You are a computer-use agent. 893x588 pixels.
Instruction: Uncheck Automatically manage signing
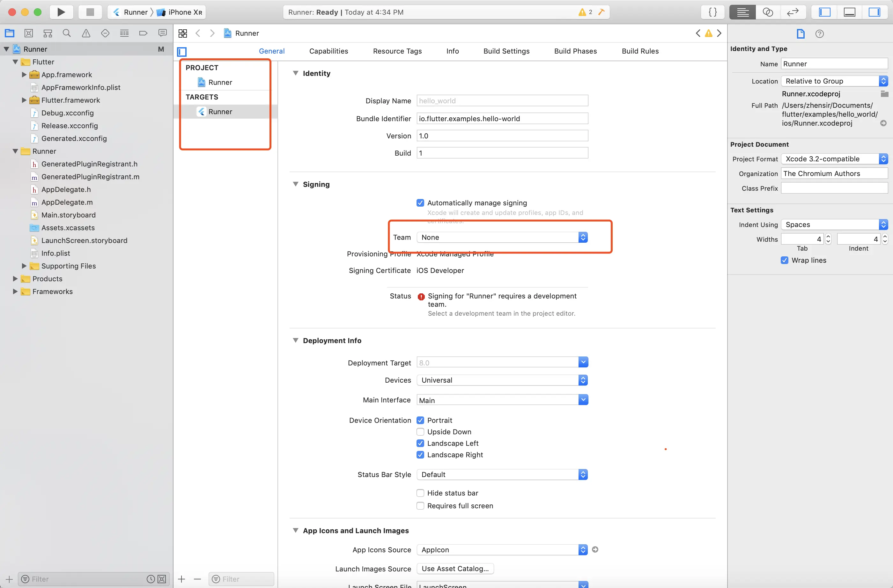coord(420,202)
